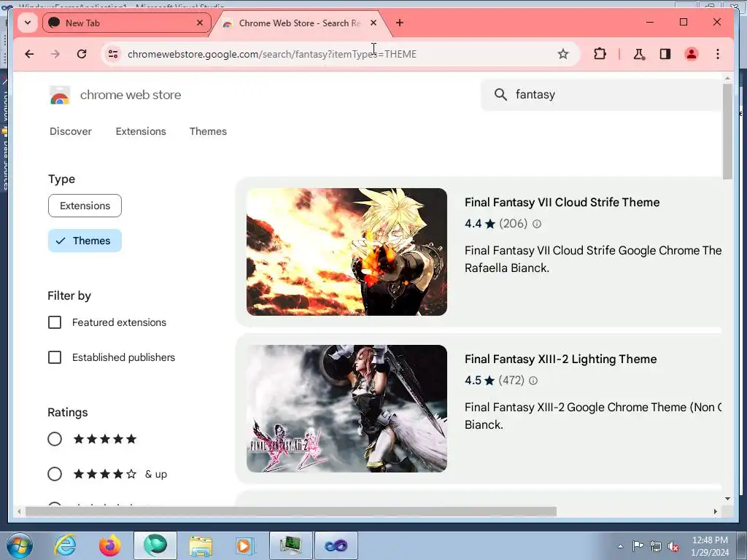
Task: Select the Chrome Web Store search tab
Action: (300, 23)
